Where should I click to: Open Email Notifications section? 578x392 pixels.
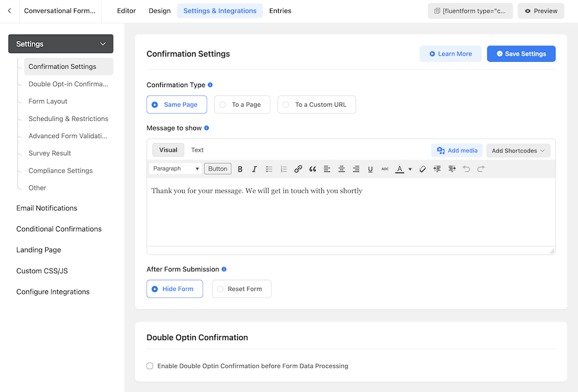47,208
